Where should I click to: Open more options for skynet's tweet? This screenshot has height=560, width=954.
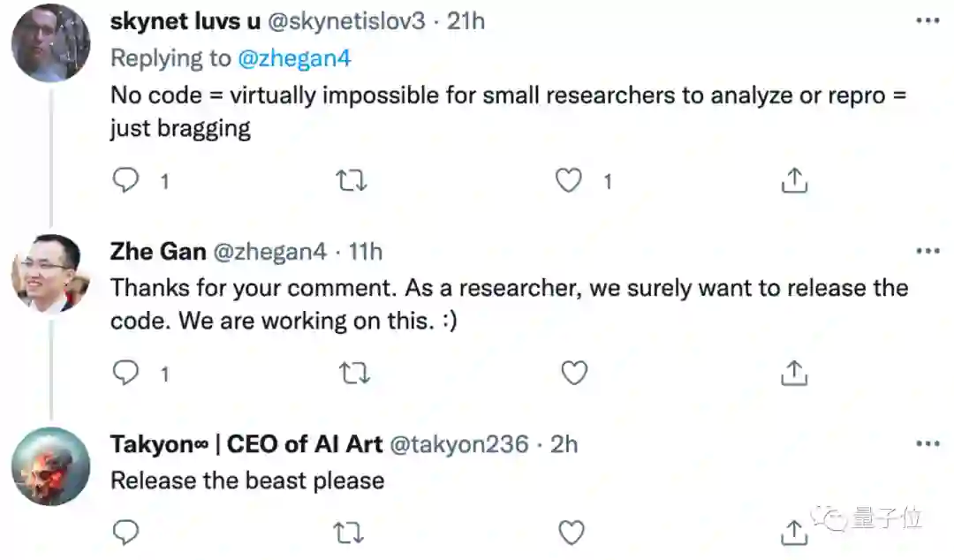(927, 21)
